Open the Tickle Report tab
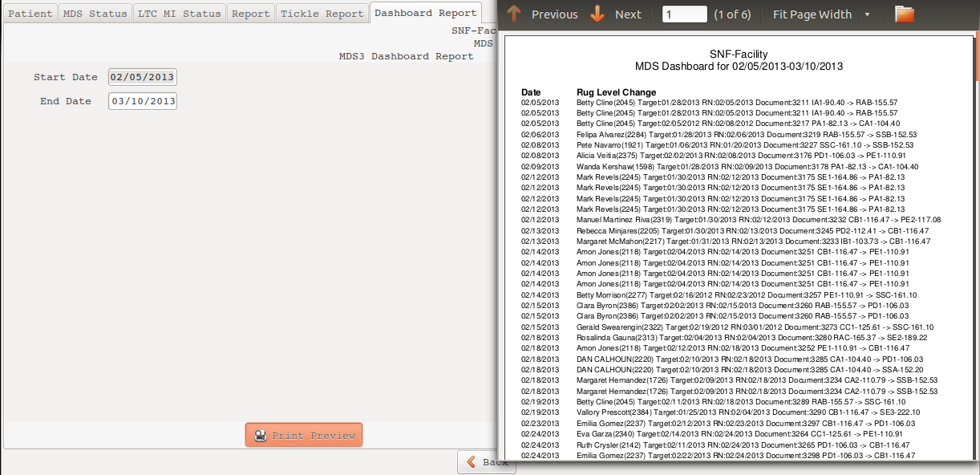Image resolution: width=980 pixels, height=475 pixels. tap(322, 14)
